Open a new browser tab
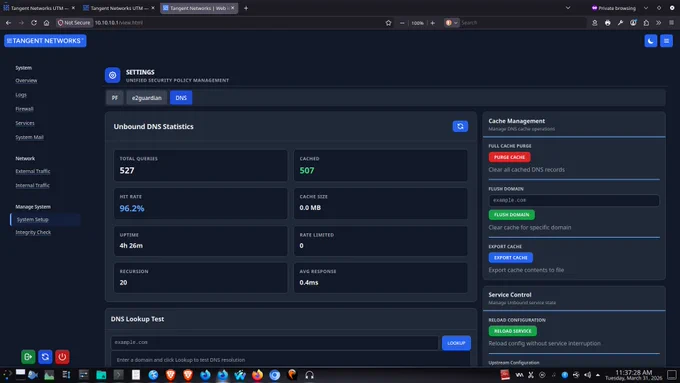This screenshot has width=680, height=383. 246,8
